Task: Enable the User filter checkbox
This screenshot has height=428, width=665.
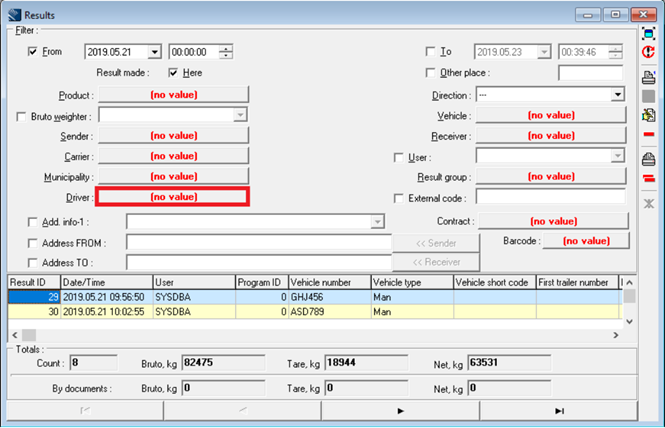Action: click(x=398, y=158)
